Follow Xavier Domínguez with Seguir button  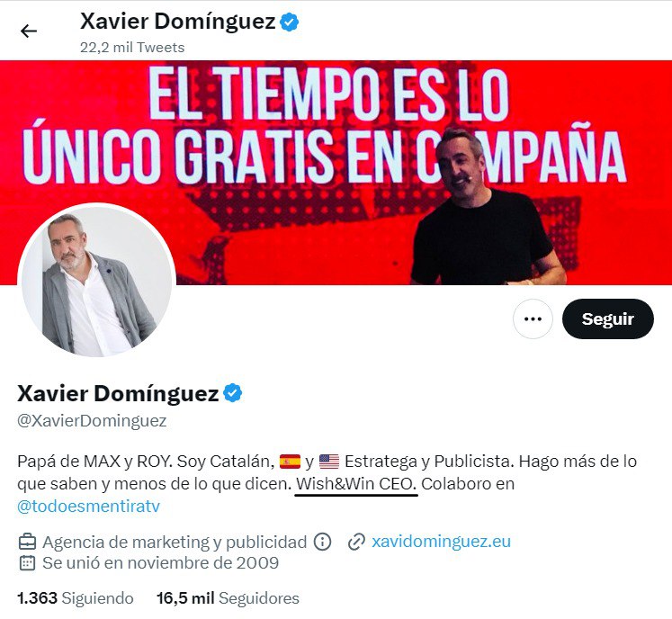pyautogui.click(x=608, y=318)
